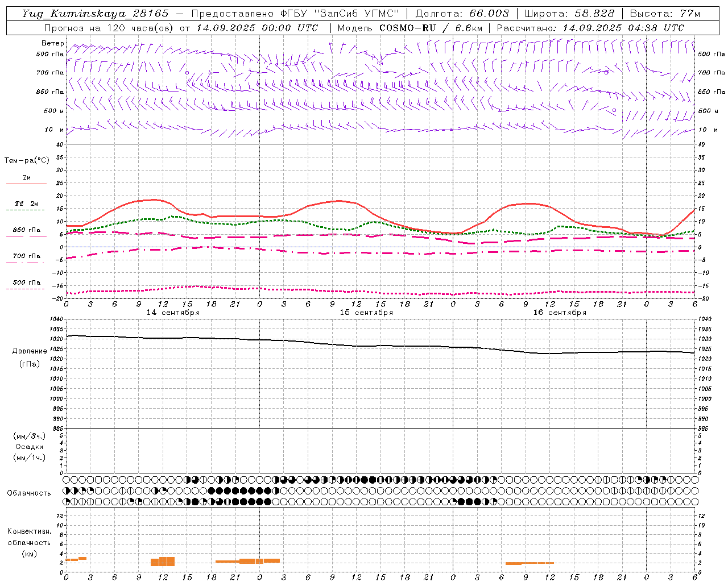
Task: Click the tall orange convective bar at 12h, 14 сентября
Action: pos(163,561)
